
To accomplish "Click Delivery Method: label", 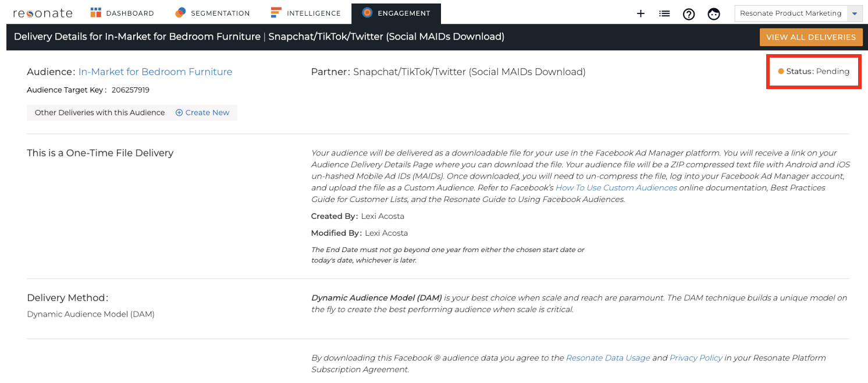I will click(67, 298).
